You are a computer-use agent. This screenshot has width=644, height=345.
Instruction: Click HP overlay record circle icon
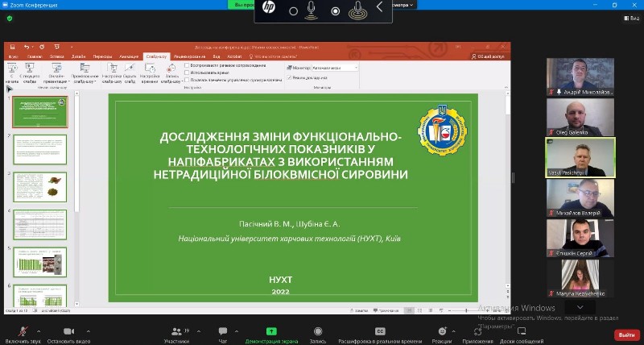tap(336, 11)
